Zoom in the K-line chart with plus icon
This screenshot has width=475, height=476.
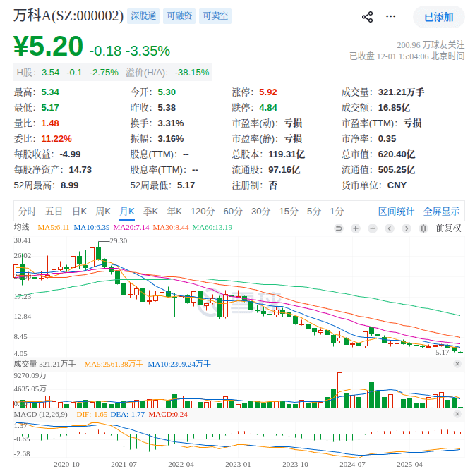pyautogui.click(x=355, y=228)
